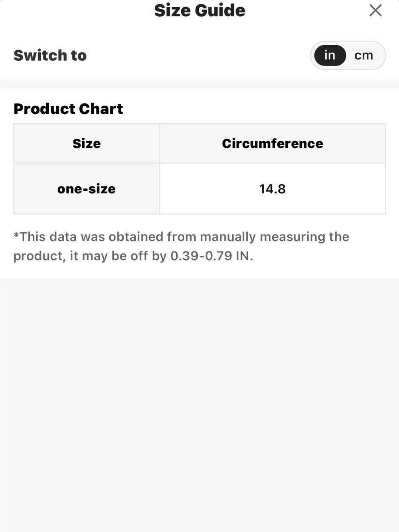Image resolution: width=399 pixels, height=532 pixels.
Task: Click the X icon at top right
Action: coord(375,10)
